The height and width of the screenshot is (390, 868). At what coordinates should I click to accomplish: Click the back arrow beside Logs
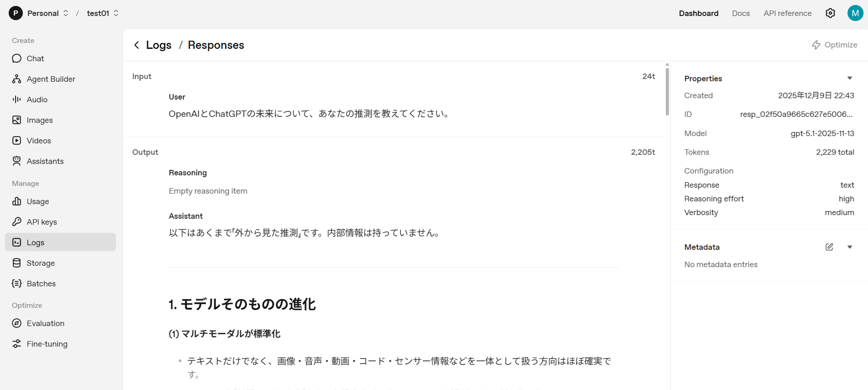137,45
